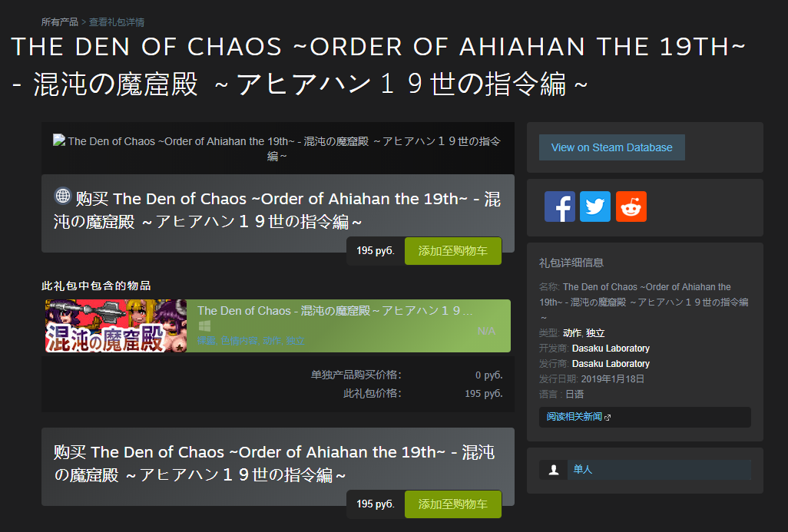Viewport: 788px width, 532px height.
Task: Share the page on Reddit
Action: click(631, 206)
